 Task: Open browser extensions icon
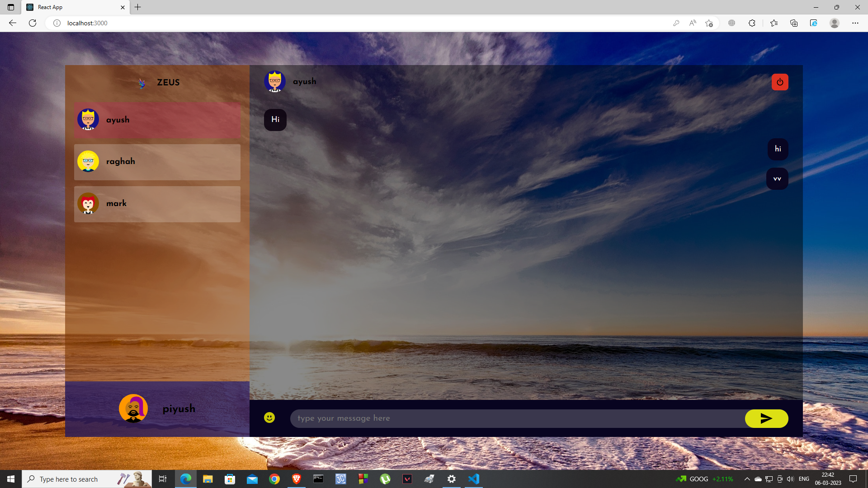(x=752, y=23)
